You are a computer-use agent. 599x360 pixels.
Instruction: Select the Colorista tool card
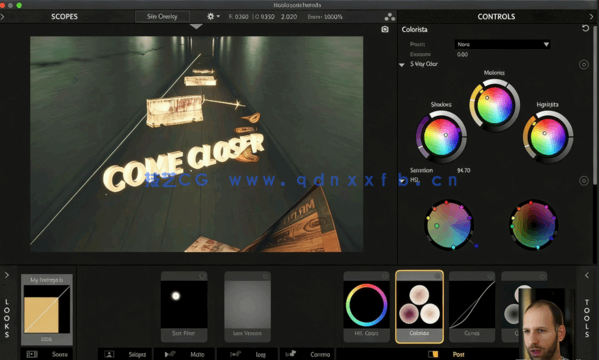(x=419, y=307)
